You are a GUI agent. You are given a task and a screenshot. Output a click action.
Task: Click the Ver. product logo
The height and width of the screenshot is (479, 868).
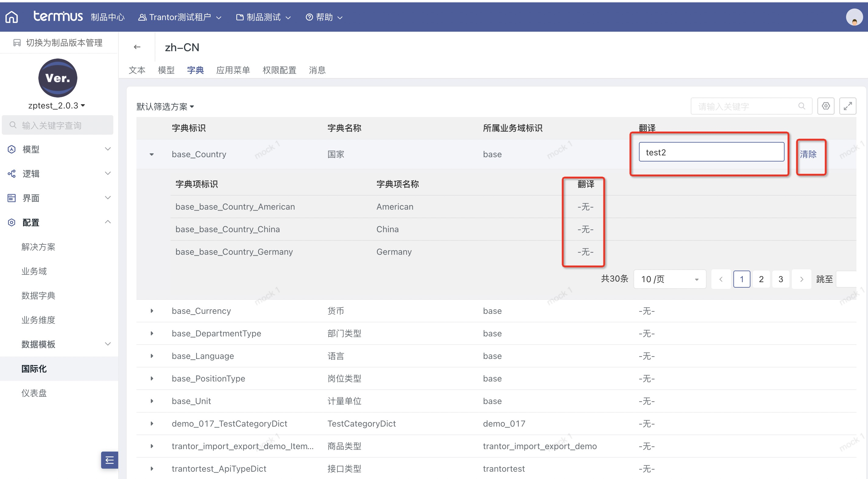pos(58,78)
